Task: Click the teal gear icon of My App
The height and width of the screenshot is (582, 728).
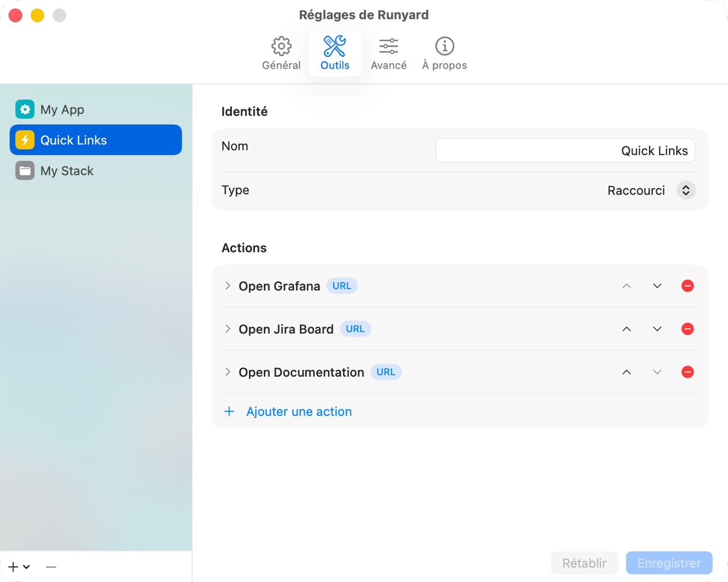Action: (25, 109)
